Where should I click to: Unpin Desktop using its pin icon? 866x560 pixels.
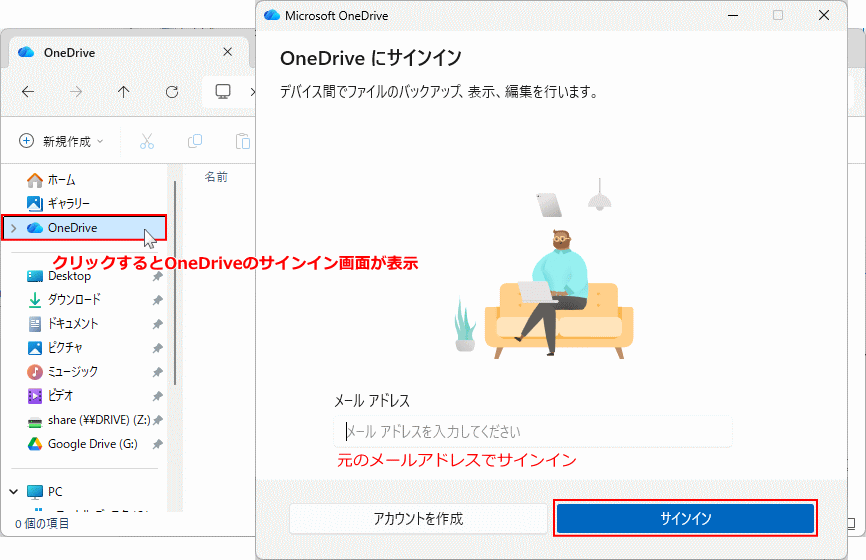[157, 276]
